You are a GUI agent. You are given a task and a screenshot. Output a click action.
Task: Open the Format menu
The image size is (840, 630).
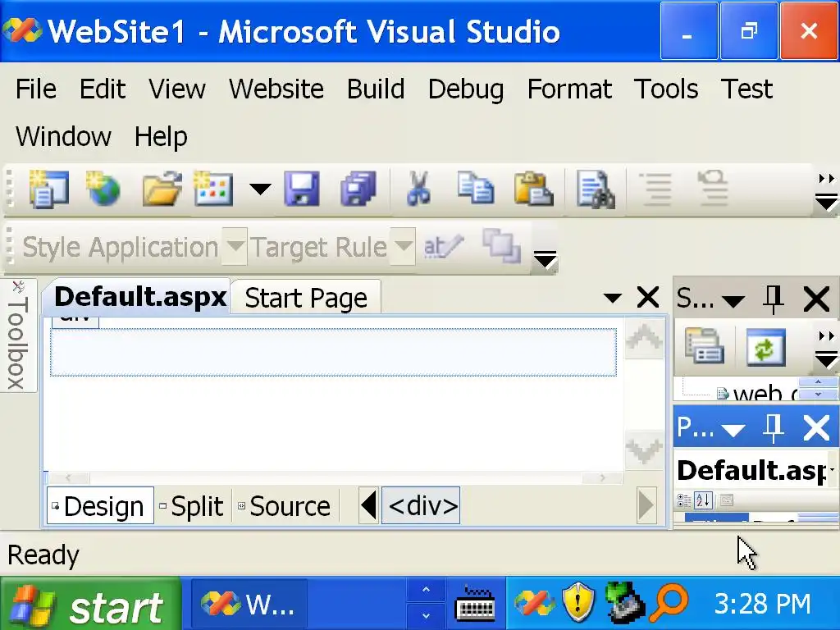[569, 89]
